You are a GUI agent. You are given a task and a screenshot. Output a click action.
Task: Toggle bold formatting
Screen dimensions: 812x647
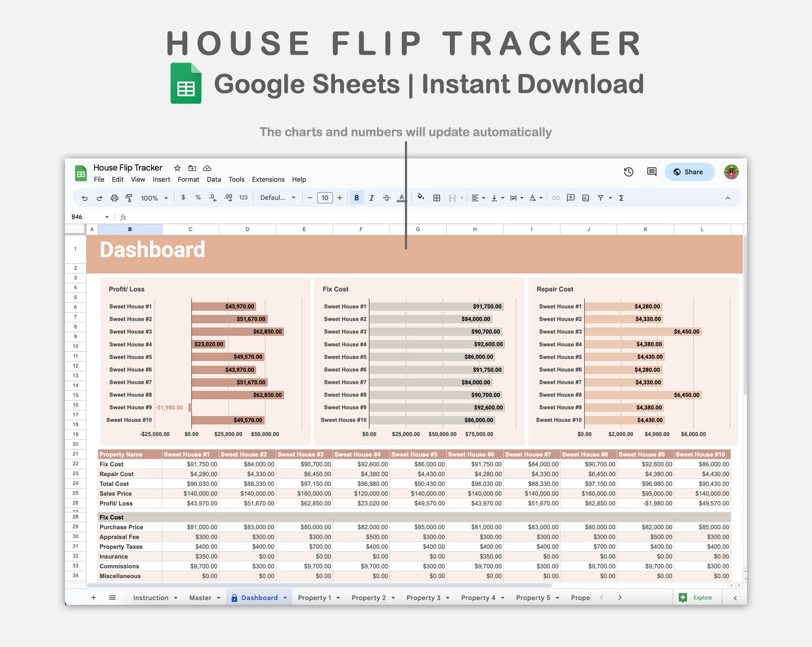356,198
